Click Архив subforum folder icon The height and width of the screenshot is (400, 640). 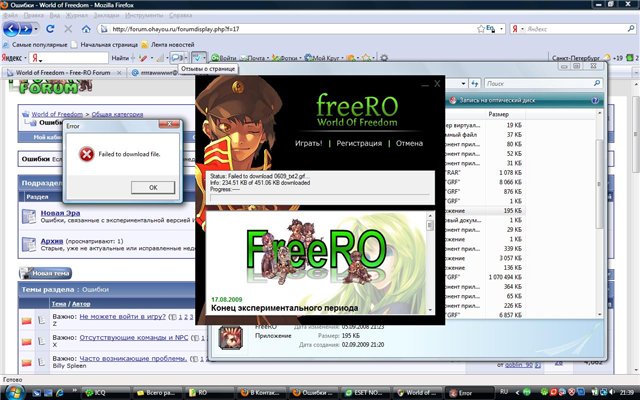click(29, 244)
